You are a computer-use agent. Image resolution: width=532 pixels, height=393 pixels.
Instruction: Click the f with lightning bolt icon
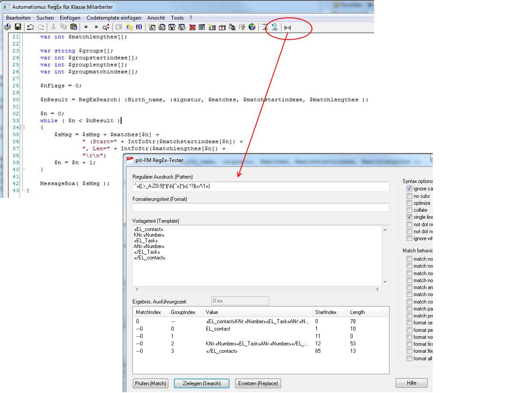[x=243, y=27]
